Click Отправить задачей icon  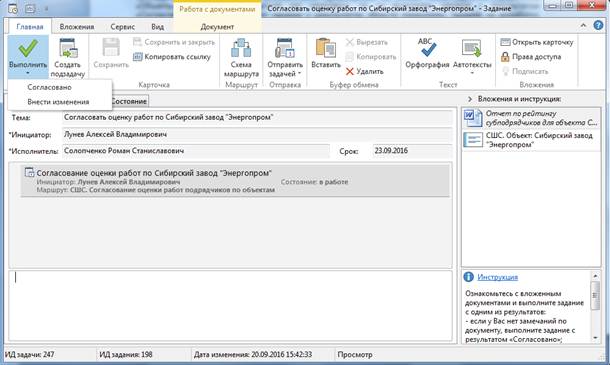(x=285, y=48)
